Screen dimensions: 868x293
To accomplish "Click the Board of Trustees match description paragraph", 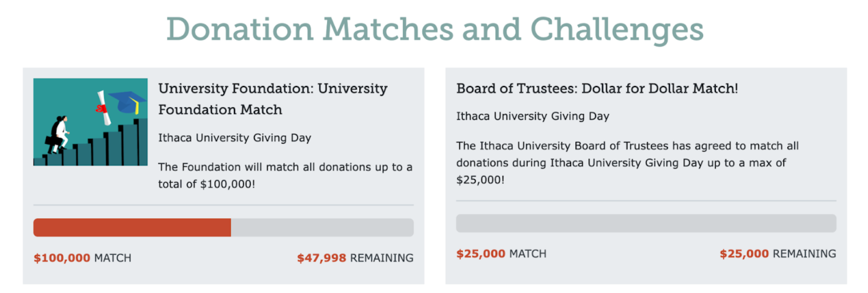I will [x=627, y=163].
